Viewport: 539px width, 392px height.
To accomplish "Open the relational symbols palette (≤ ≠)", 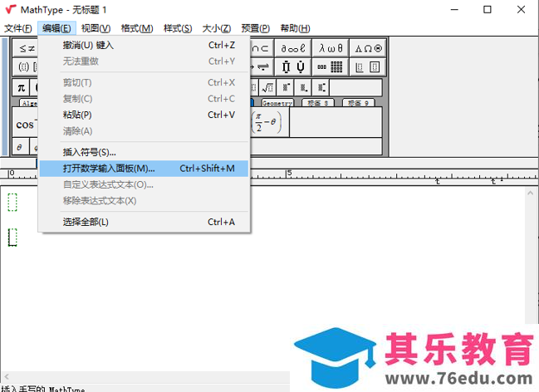I will pyautogui.click(x=26, y=48).
